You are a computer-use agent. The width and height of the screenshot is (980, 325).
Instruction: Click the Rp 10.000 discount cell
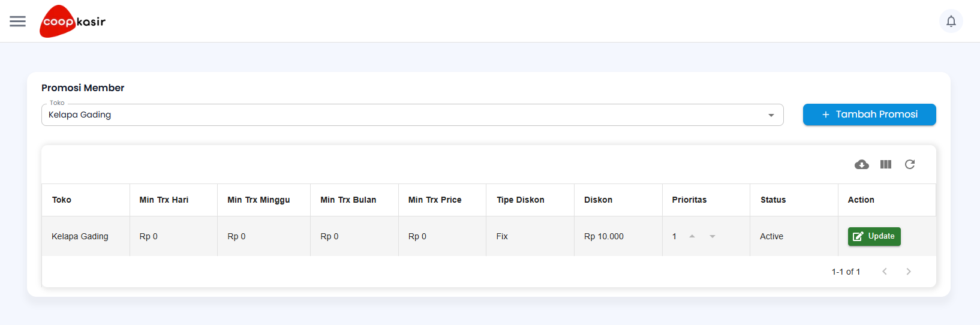point(603,236)
